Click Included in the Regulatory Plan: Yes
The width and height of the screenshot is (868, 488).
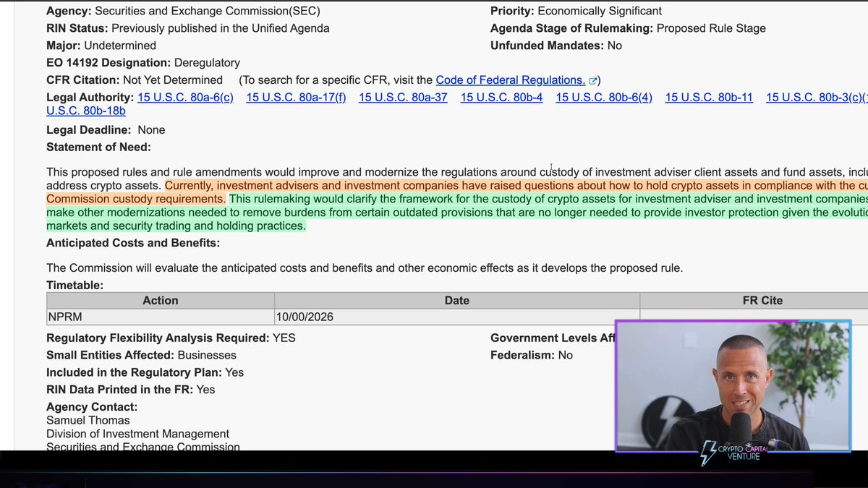pos(145,372)
